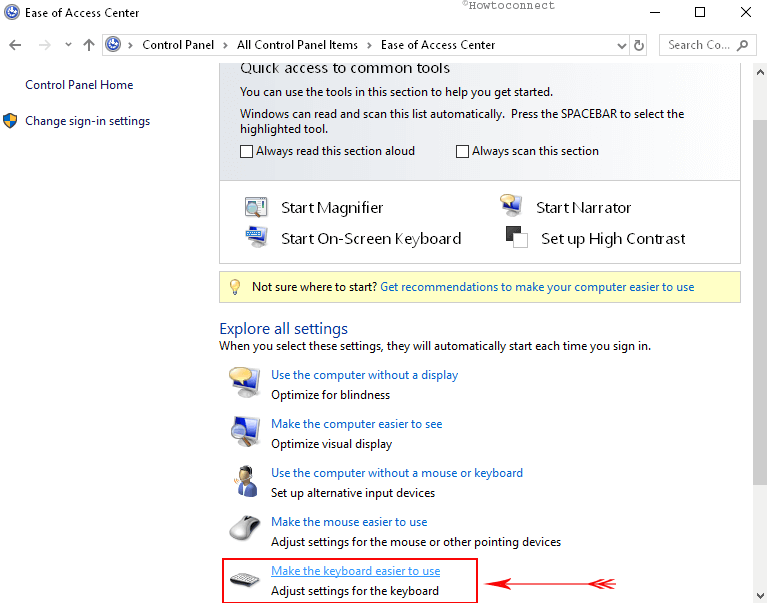Expand the chevron before Control Panel breadcrumb
This screenshot has height=603, width=767.
tap(130, 45)
